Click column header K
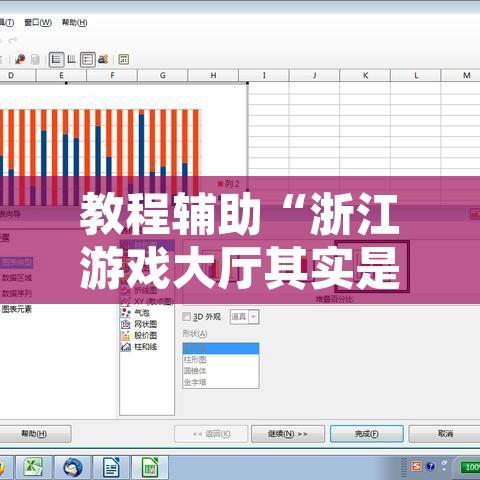 365,76
